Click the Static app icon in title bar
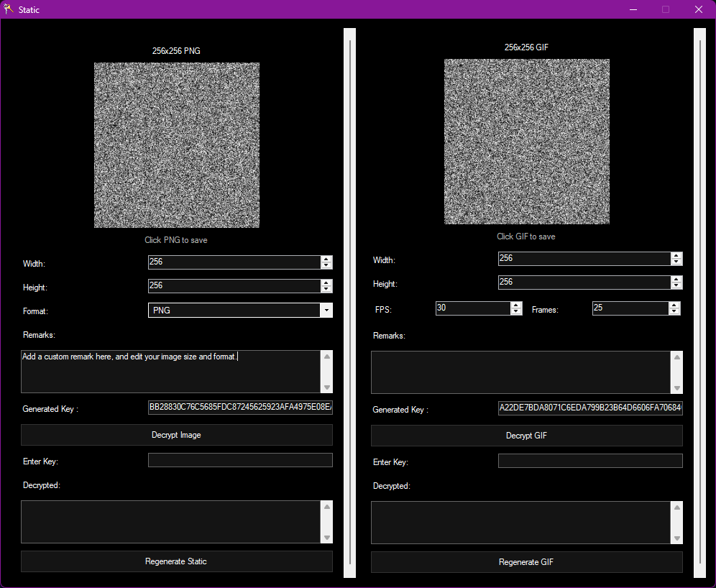 [8, 9]
